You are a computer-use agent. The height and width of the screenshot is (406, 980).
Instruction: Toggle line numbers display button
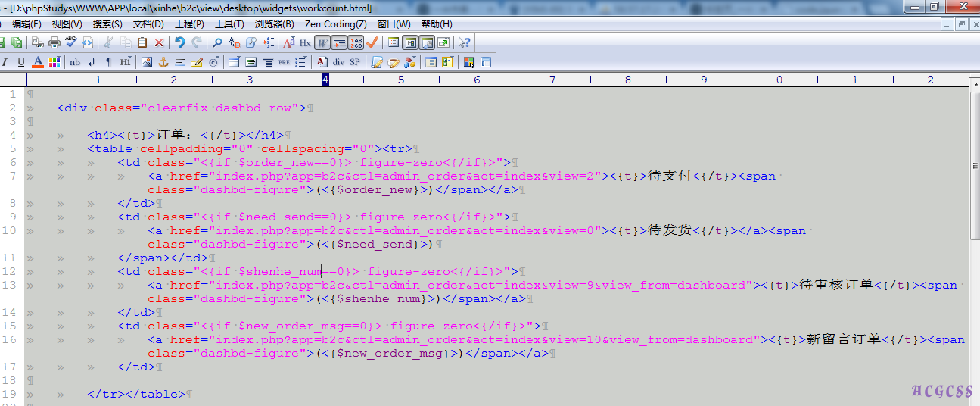356,43
